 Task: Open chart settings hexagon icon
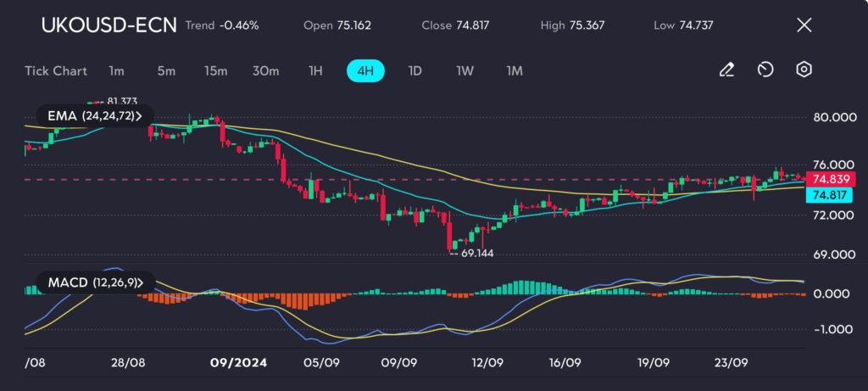tap(804, 70)
